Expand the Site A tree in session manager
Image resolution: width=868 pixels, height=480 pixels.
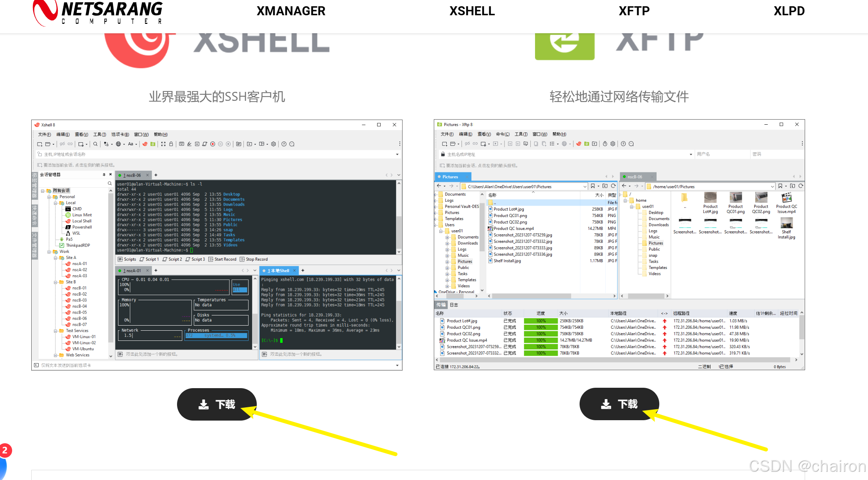(x=55, y=258)
